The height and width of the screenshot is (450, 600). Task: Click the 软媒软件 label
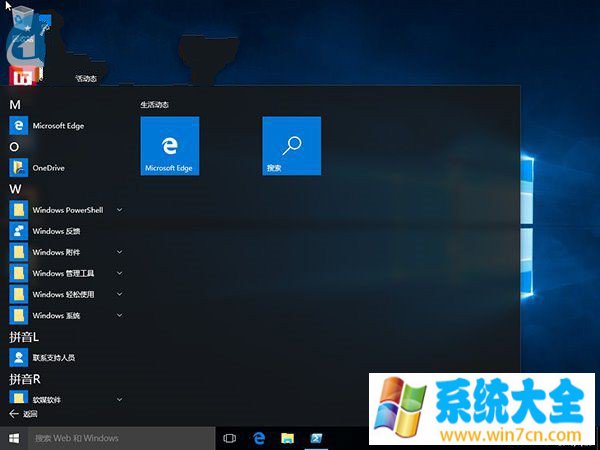[47, 399]
